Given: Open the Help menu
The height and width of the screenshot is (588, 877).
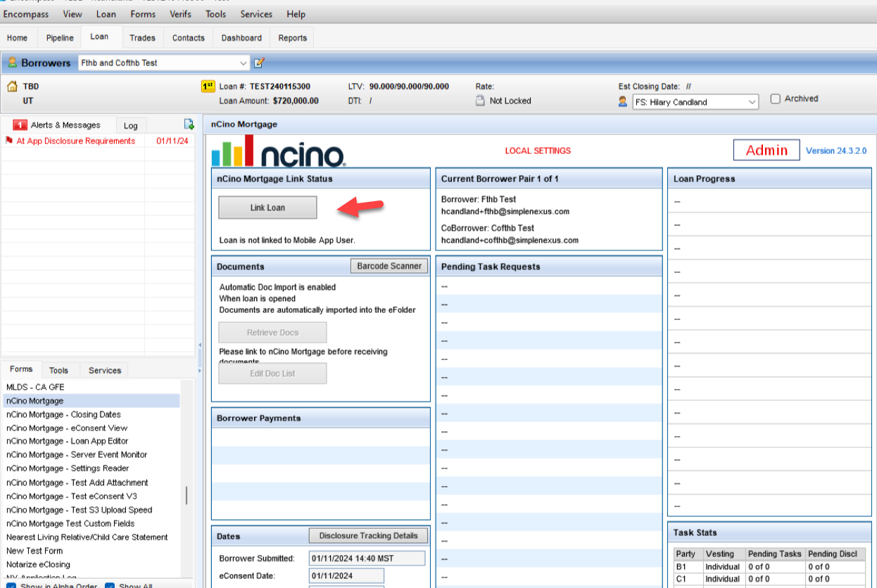Looking at the screenshot, I should pos(296,14).
